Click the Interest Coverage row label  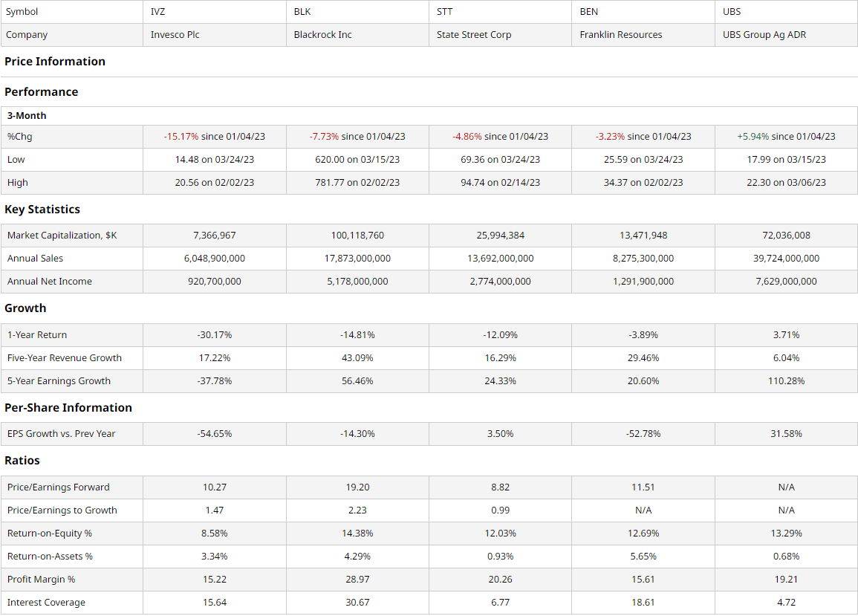pos(47,602)
